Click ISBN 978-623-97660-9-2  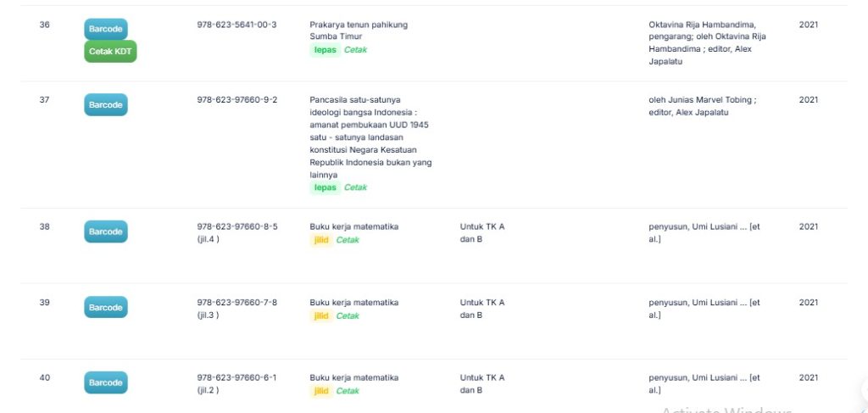(236, 100)
